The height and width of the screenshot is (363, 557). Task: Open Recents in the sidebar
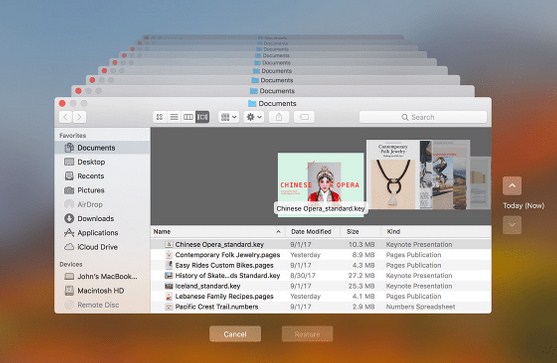pyautogui.click(x=102, y=176)
